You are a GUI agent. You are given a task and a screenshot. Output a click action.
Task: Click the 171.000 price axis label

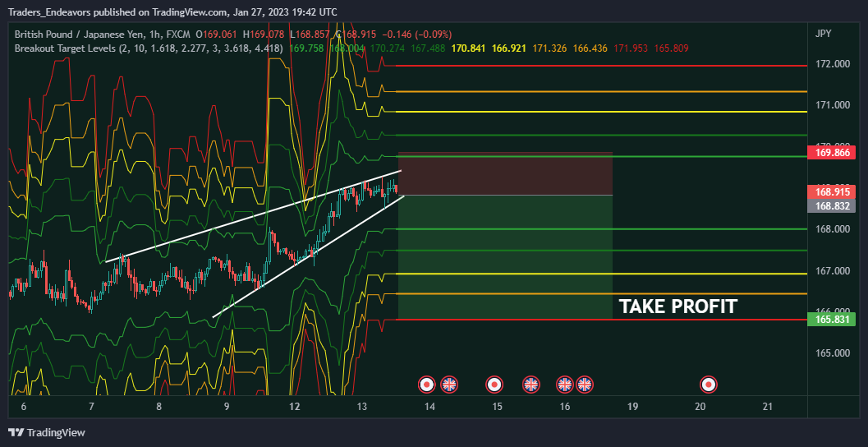point(834,105)
